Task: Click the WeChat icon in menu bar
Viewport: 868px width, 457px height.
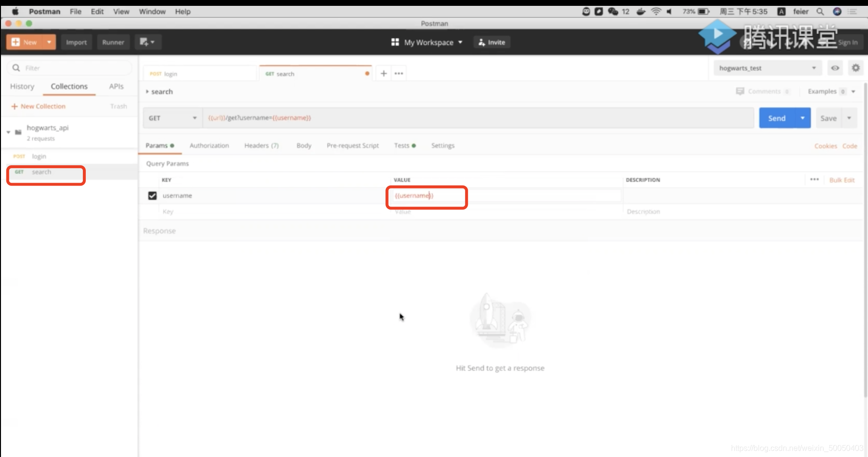Action: (613, 11)
